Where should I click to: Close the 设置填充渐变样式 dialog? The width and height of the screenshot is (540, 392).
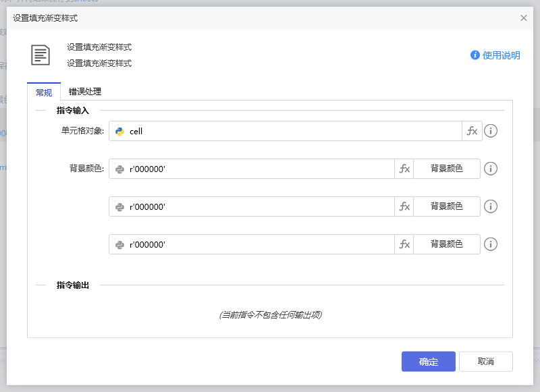[524, 18]
